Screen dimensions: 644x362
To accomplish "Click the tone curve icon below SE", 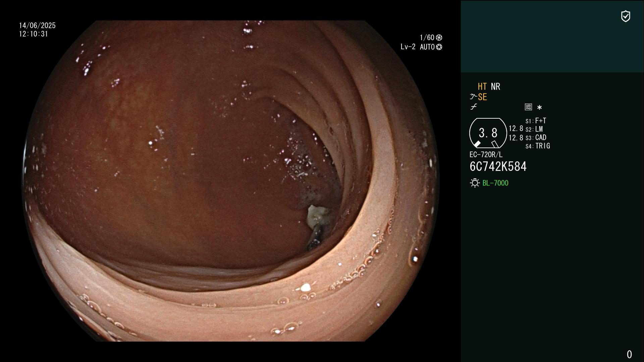I will coord(474,107).
